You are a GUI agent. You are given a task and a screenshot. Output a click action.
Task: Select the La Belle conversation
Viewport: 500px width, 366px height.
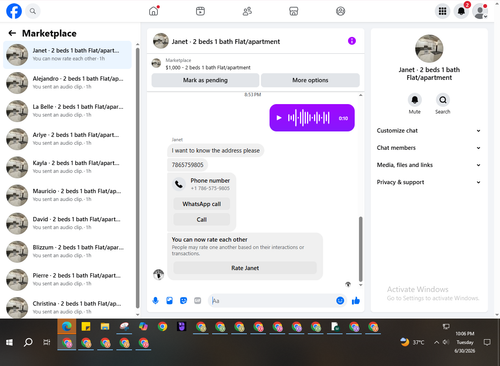click(x=67, y=111)
